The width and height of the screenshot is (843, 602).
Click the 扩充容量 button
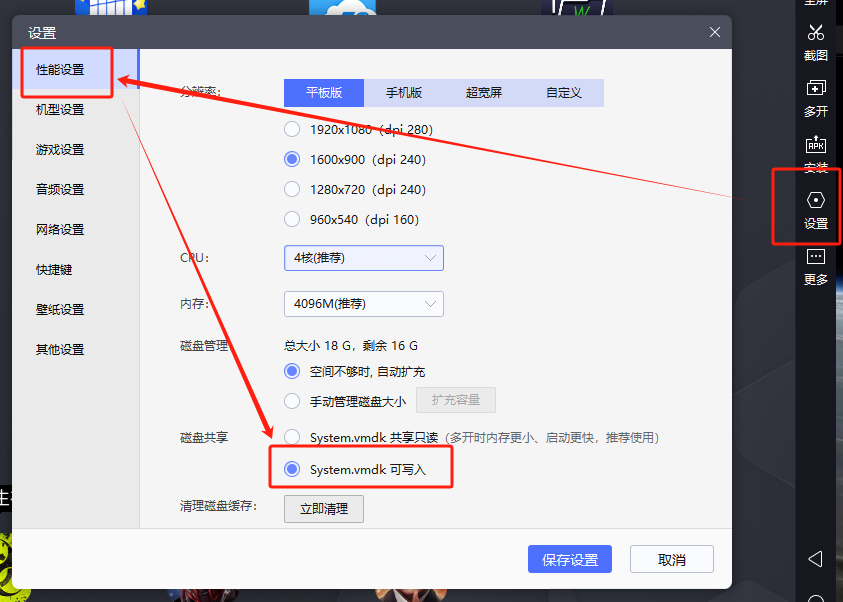point(456,400)
